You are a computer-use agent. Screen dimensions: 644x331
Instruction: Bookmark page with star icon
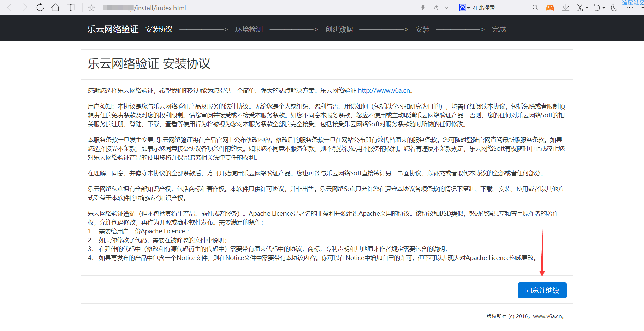point(91,8)
